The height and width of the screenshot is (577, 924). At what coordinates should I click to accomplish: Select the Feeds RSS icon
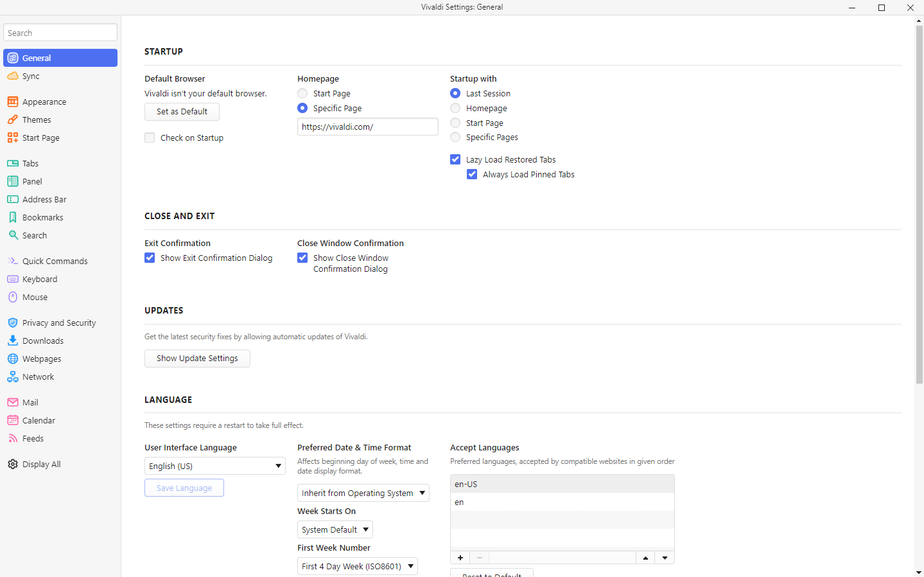point(13,438)
